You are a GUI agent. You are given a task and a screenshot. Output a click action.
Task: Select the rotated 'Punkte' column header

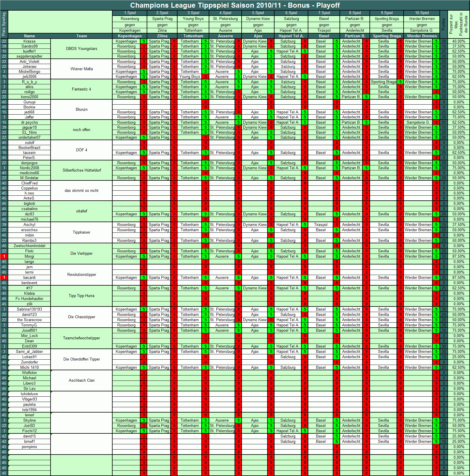click(444, 24)
